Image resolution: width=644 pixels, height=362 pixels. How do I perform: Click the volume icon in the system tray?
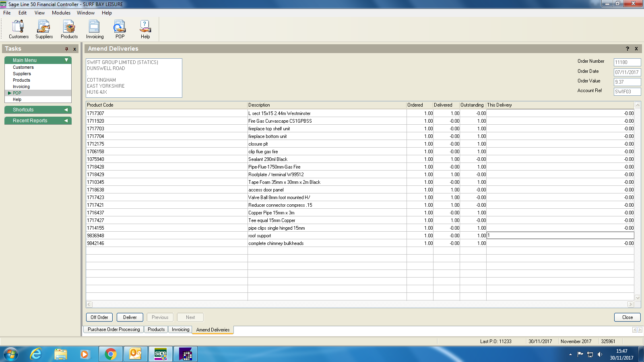pyautogui.click(x=600, y=354)
